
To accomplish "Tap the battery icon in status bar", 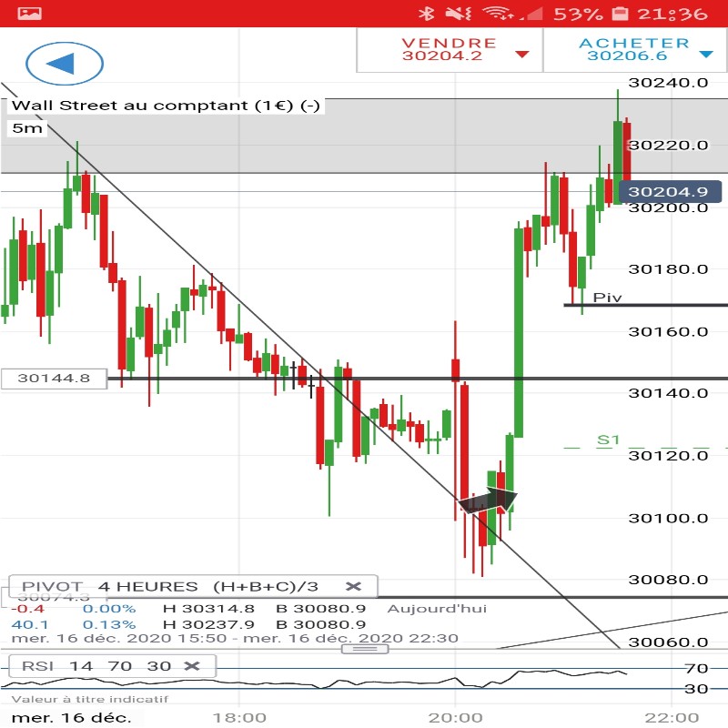I will point(620,14).
